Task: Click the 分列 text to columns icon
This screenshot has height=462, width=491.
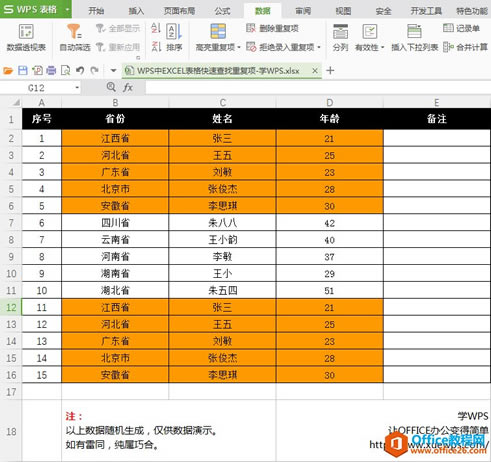Action: pos(340,32)
